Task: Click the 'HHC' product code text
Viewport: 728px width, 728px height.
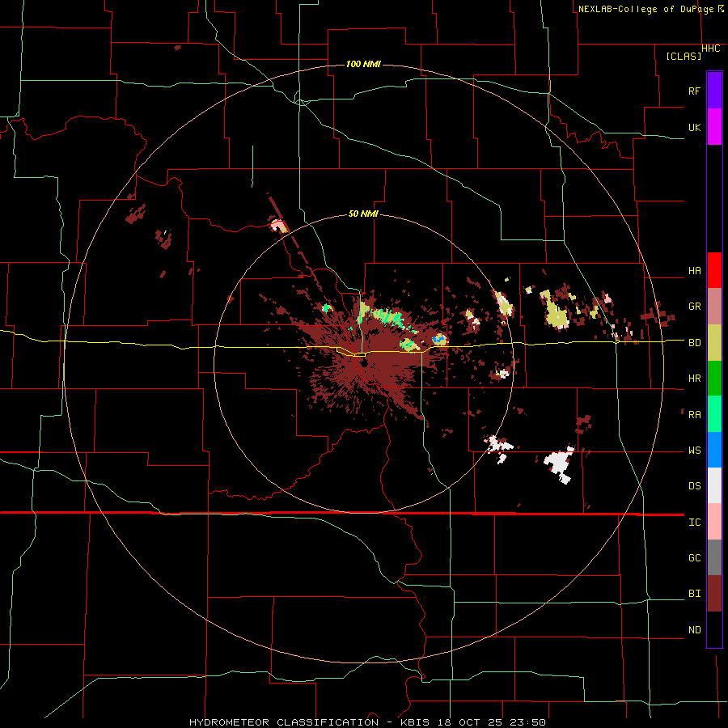Action: click(x=710, y=49)
